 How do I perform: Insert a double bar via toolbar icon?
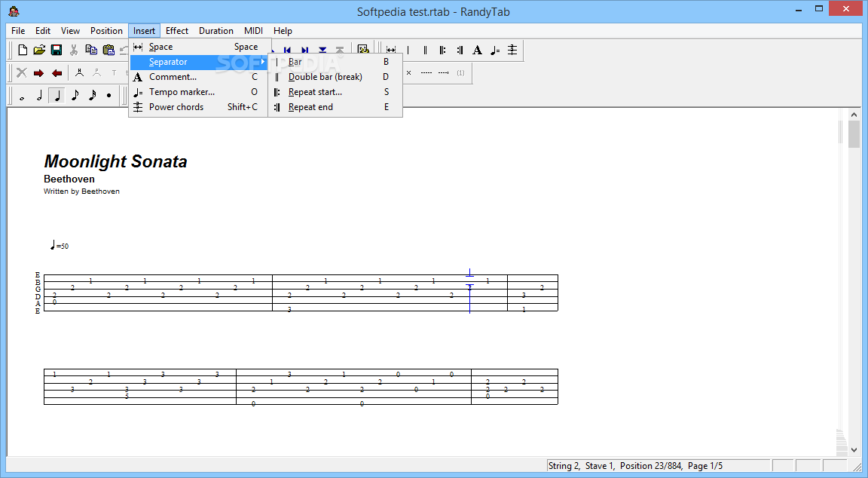(425, 50)
